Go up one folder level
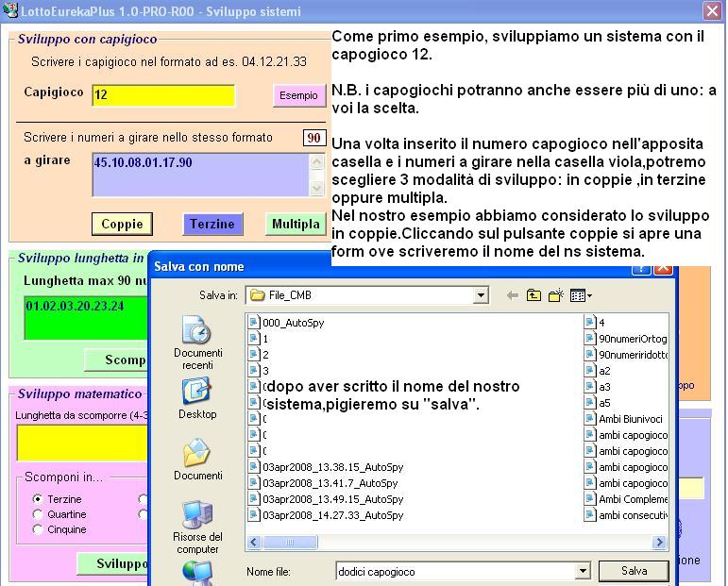 (533, 295)
